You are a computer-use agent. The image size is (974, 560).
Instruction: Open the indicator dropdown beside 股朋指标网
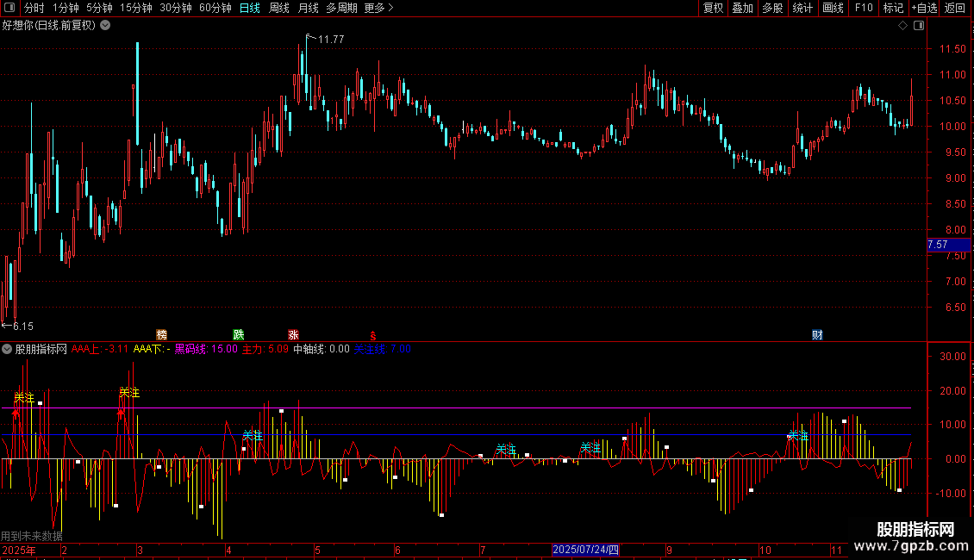(x=7, y=350)
